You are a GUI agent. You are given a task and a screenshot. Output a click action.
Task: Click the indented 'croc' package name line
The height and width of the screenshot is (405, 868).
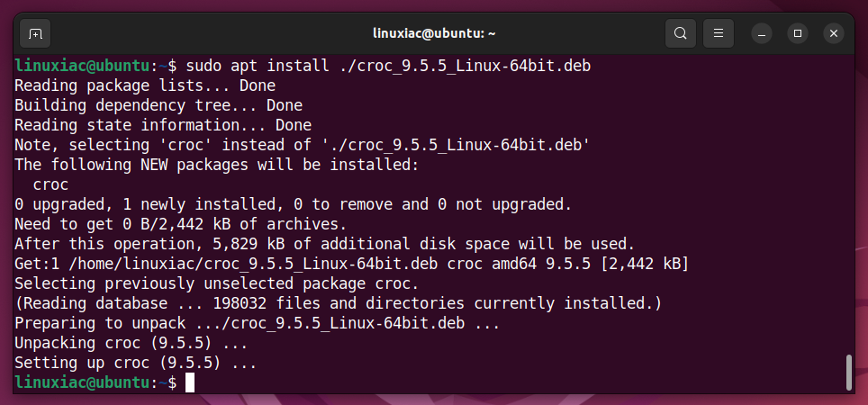coord(51,184)
